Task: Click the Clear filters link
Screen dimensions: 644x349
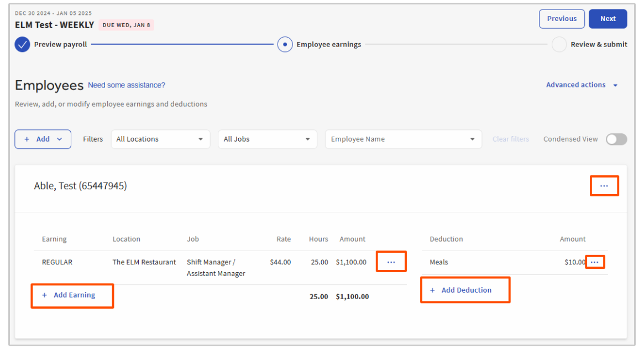Action: pyautogui.click(x=510, y=139)
